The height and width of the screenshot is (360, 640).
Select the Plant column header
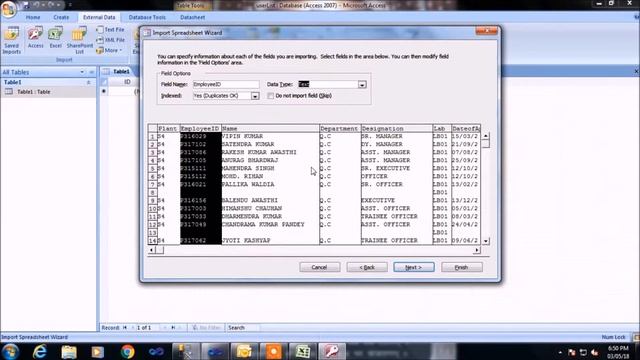168,129
